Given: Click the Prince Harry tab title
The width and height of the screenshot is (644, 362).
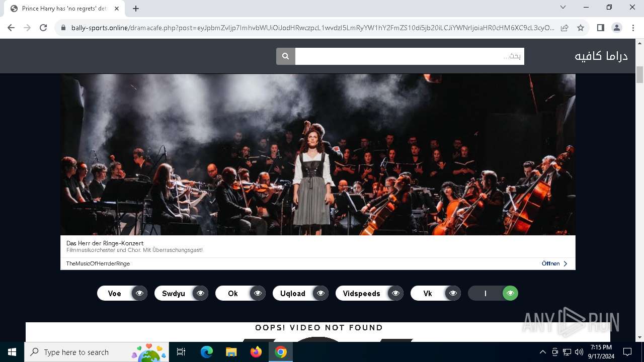Looking at the screenshot, I should (x=64, y=9).
